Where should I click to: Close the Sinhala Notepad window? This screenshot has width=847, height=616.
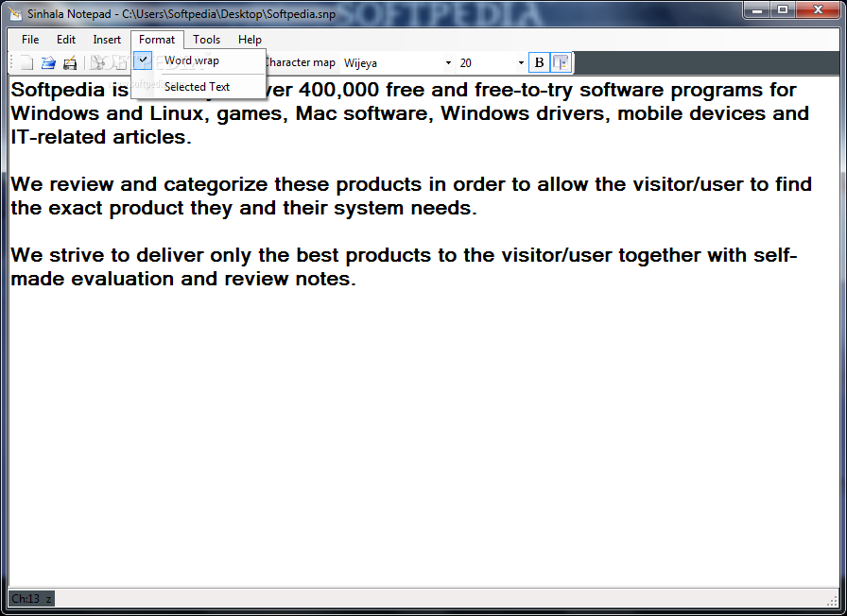tap(818, 10)
